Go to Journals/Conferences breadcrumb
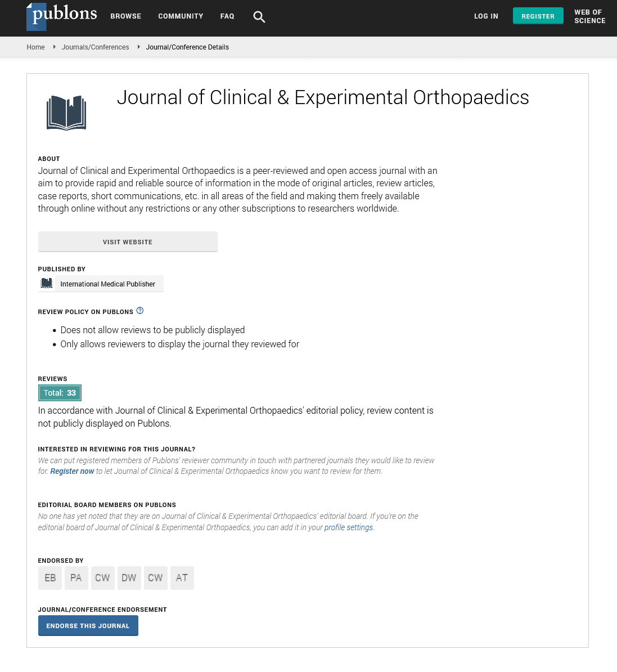 [96, 47]
